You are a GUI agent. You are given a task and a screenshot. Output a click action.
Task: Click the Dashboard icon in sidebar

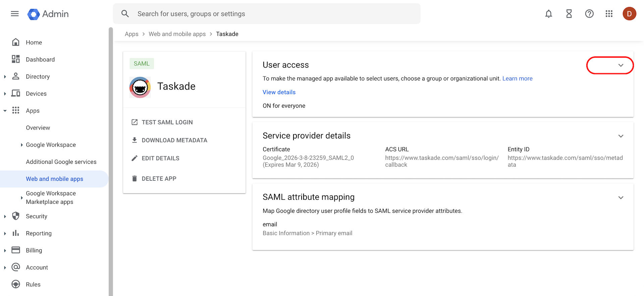[x=16, y=59]
